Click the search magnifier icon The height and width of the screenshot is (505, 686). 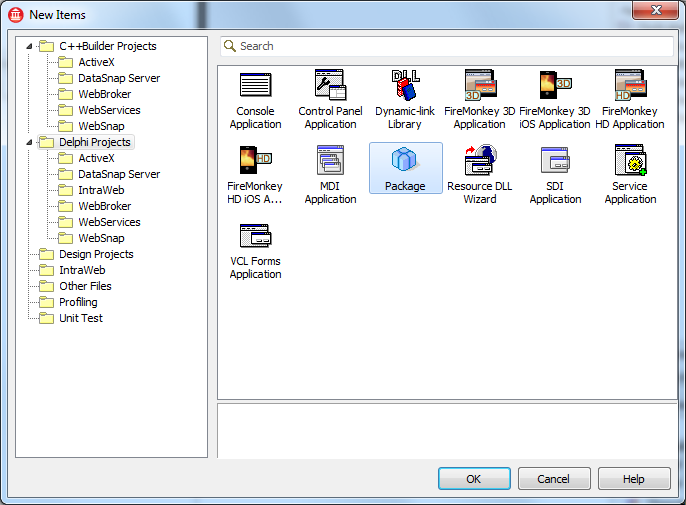click(230, 46)
